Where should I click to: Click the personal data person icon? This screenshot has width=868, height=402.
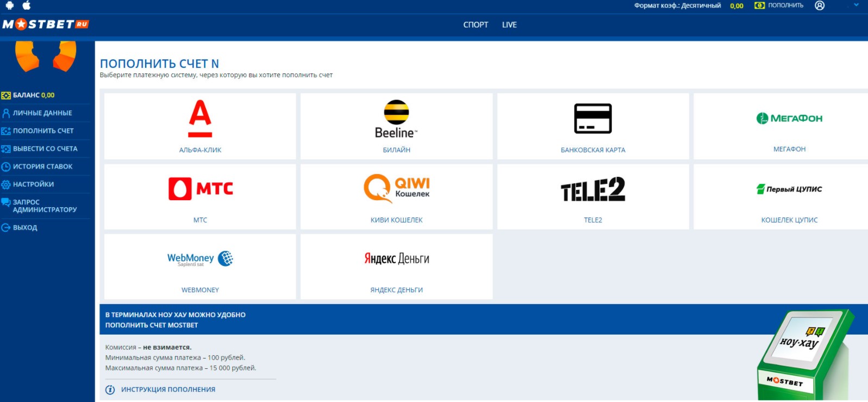pos(6,113)
